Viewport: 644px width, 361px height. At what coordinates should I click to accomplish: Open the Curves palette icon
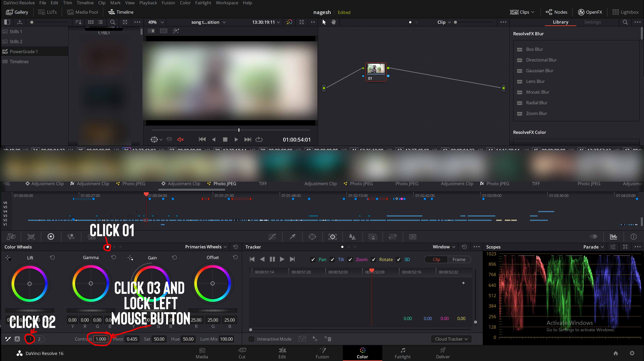[x=272, y=237]
